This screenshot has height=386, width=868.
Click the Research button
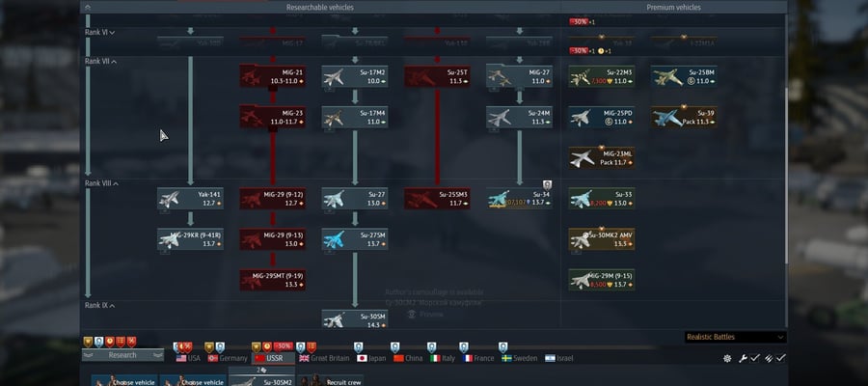(x=122, y=355)
